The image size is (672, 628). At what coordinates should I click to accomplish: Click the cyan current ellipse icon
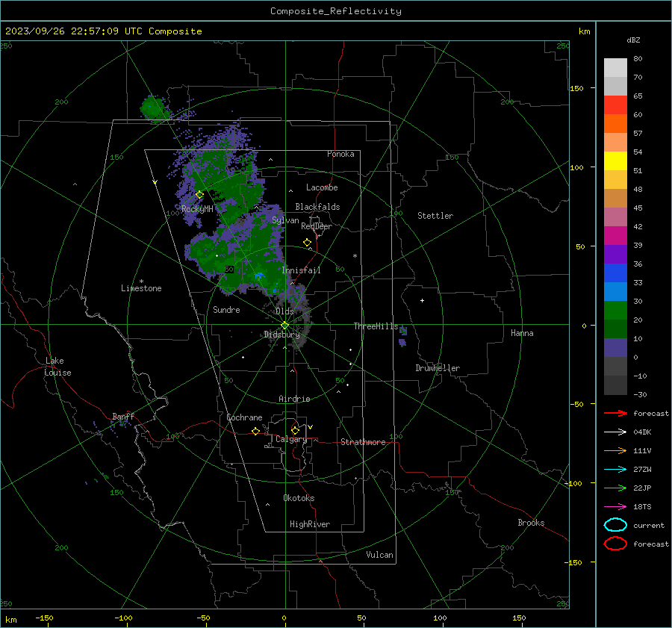point(615,525)
